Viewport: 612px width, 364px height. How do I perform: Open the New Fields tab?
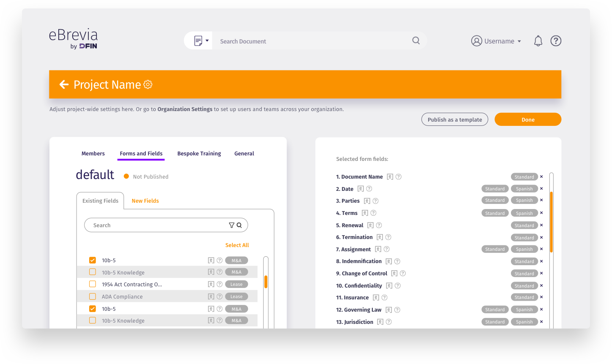click(145, 201)
